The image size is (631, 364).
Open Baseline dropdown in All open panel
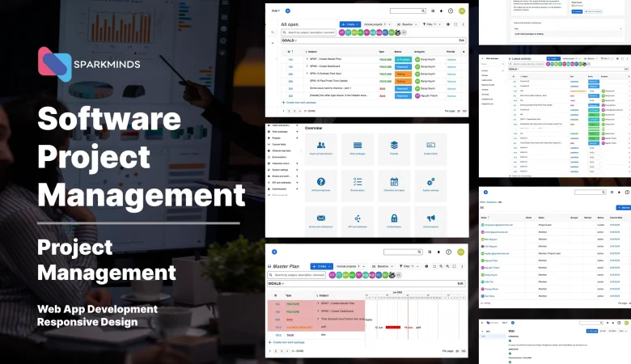tap(407, 24)
